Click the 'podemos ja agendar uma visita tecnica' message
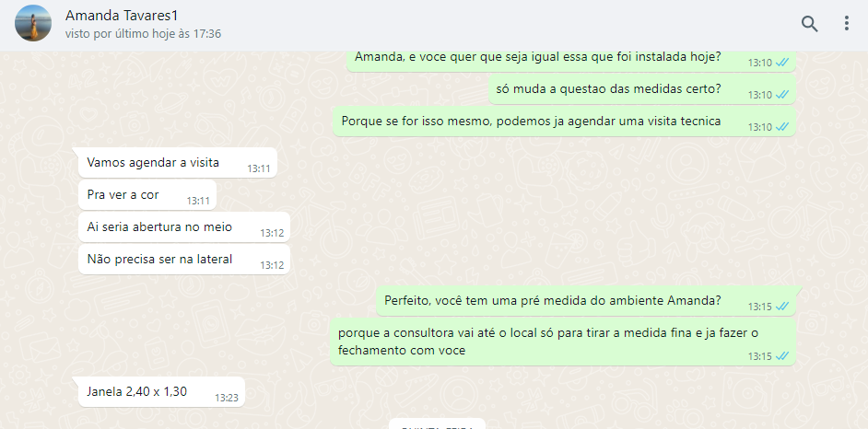This screenshot has width=868, height=429. pyautogui.click(x=564, y=122)
